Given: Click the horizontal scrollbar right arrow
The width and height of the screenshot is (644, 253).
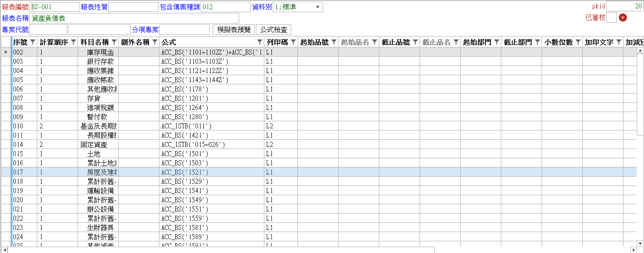Looking at the screenshot, I should point(633,250).
